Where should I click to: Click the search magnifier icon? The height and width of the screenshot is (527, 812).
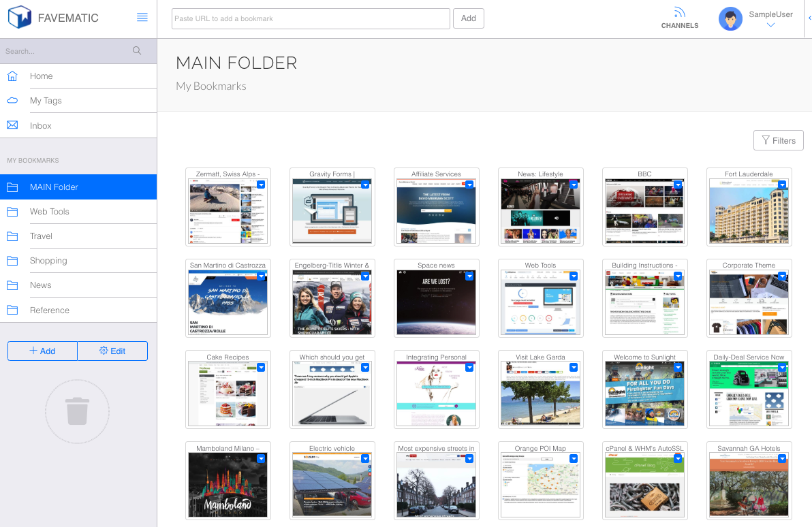tap(137, 50)
